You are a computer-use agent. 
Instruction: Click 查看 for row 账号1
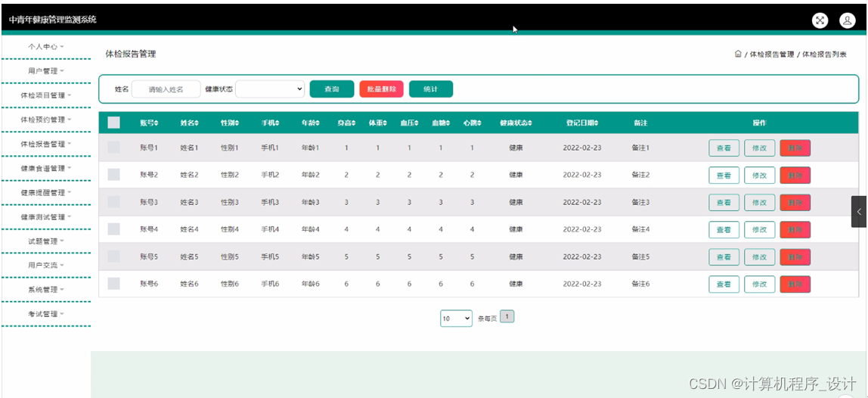click(x=724, y=148)
